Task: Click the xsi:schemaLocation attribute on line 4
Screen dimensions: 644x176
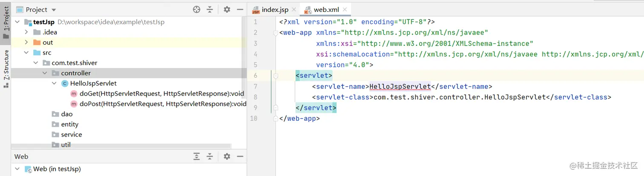Action: [x=480, y=54]
